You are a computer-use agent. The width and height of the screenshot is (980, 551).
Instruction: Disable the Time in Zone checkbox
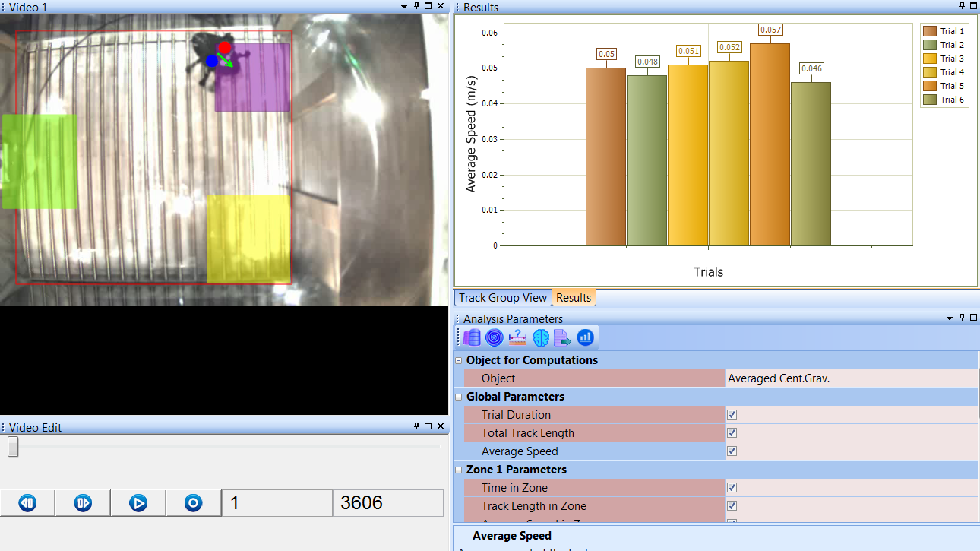732,488
